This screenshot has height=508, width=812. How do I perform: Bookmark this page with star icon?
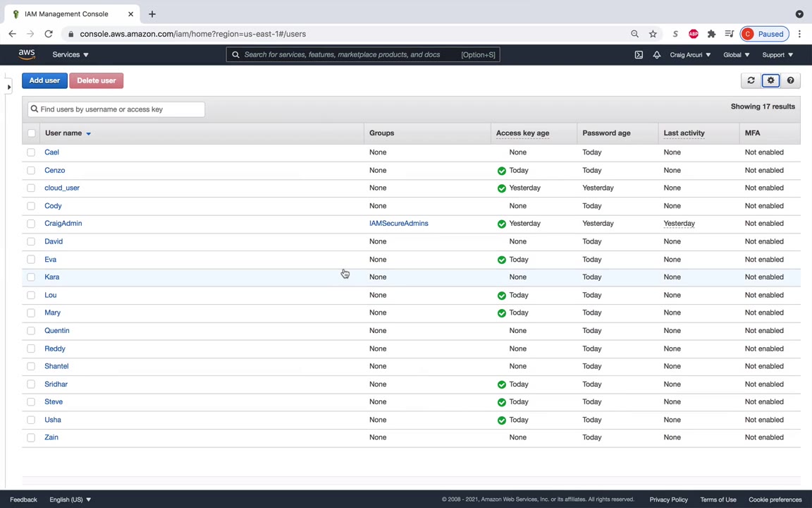point(653,34)
